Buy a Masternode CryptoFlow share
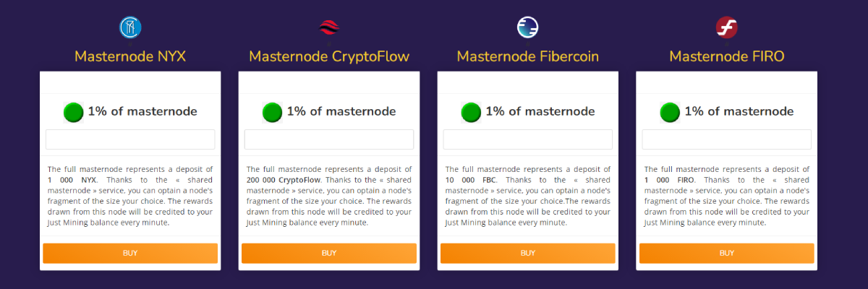This screenshot has width=868, height=289. tap(329, 253)
